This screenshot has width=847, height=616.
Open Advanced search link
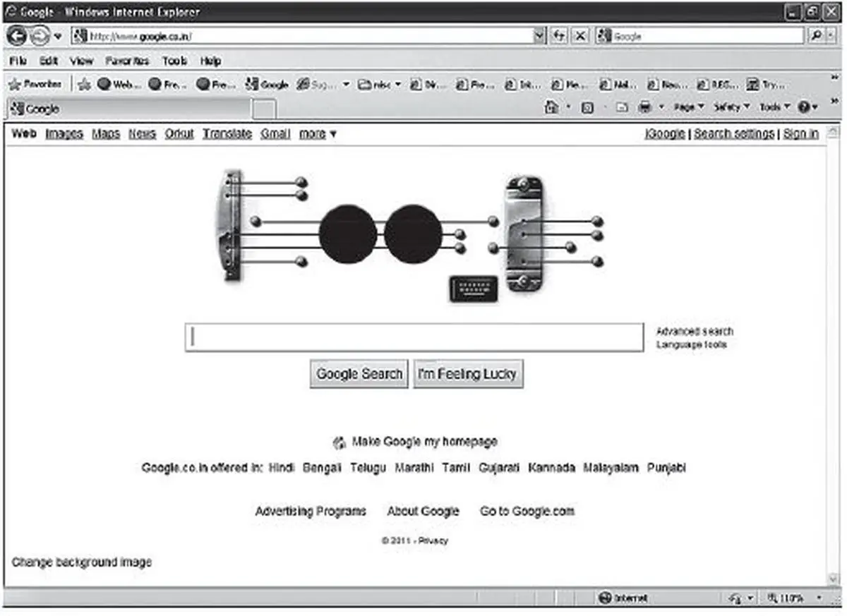695,331
